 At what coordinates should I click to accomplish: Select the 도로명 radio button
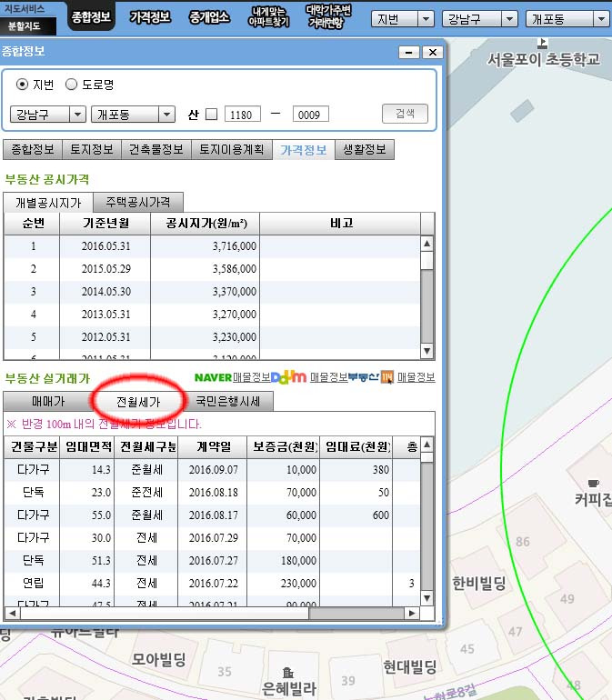point(72,85)
